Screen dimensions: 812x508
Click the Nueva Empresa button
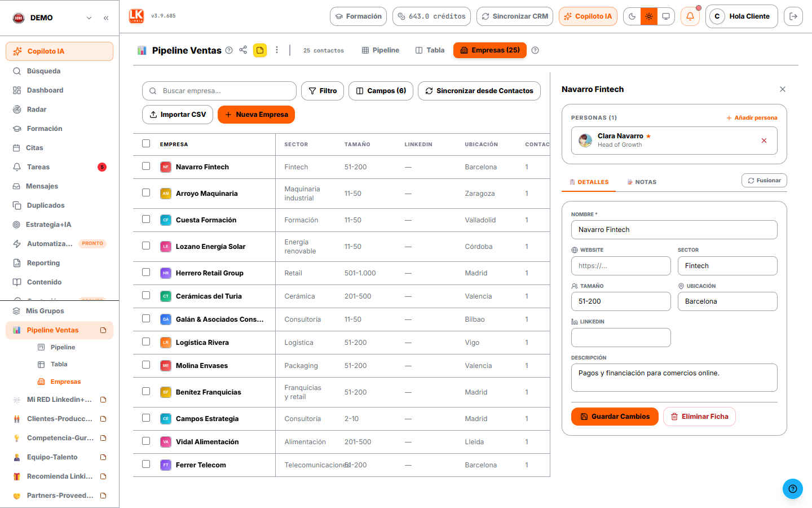(256, 115)
